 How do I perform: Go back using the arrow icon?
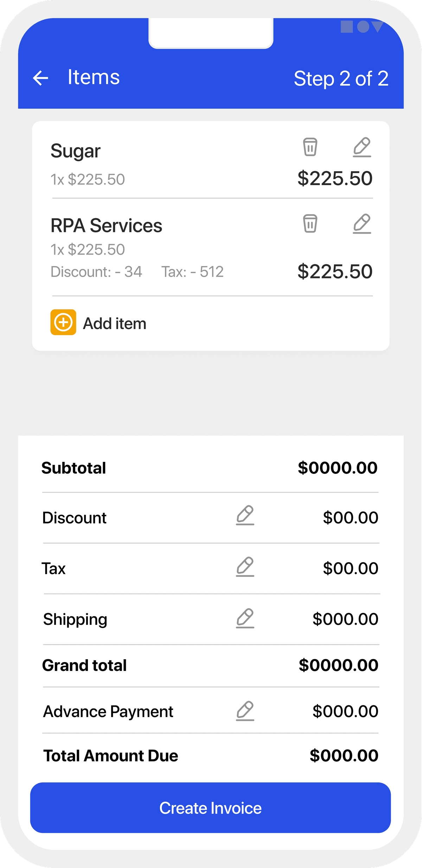(40, 78)
